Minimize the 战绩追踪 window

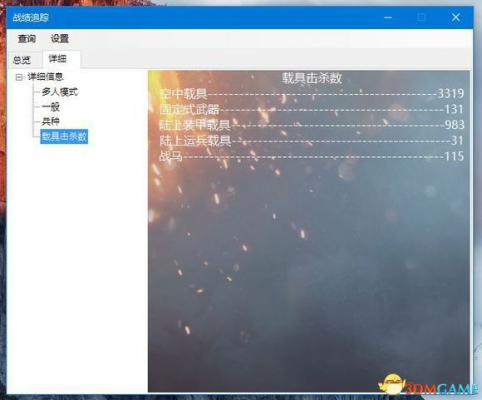click(x=388, y=18)
